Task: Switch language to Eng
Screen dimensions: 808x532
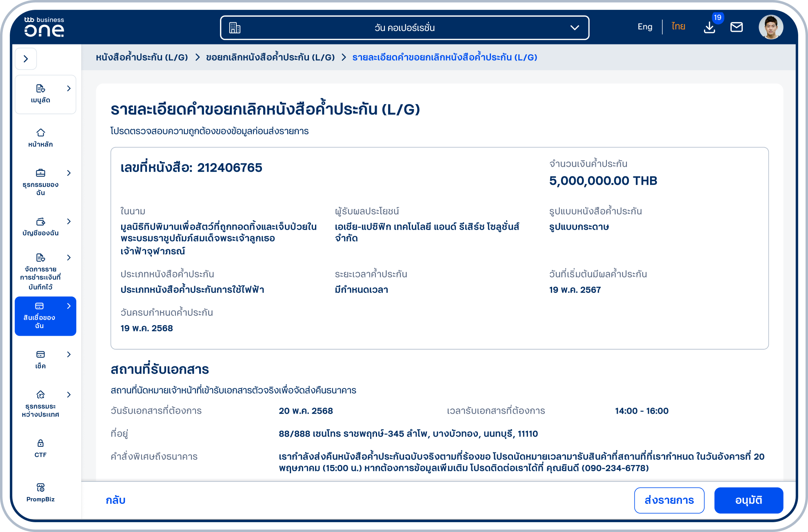Action: [645, 27]
